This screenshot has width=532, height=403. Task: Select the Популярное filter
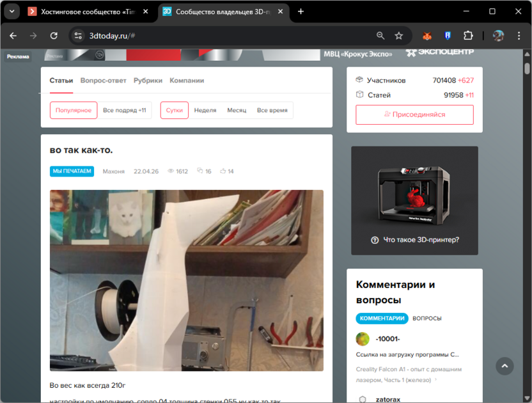pos(74,110)
